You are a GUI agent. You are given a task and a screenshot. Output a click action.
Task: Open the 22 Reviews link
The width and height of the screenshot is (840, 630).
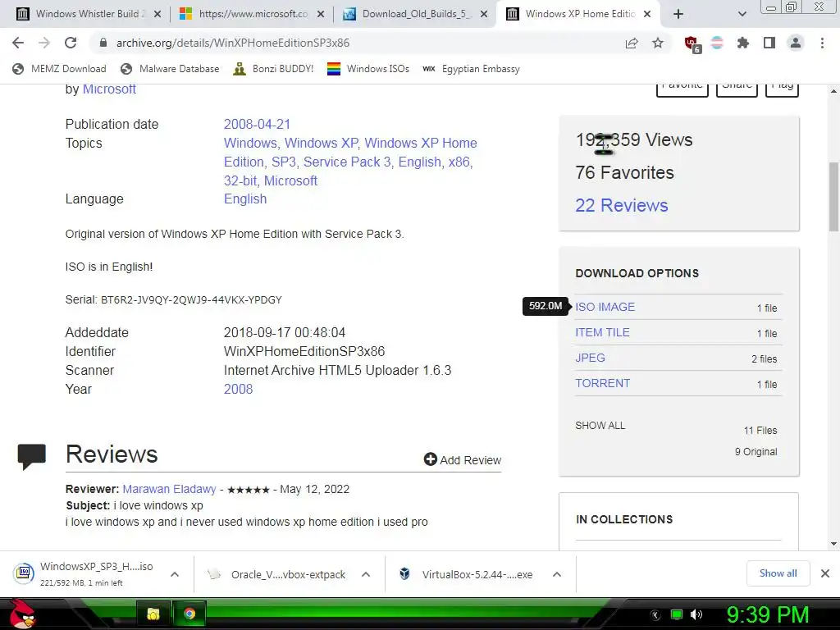(x=622, y=205)
